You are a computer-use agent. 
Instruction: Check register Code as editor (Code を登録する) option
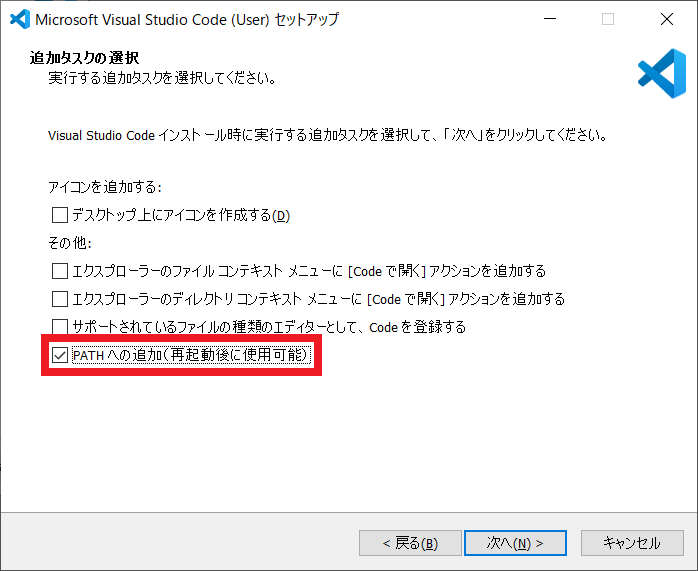pyautogui.click(x=60, y=327)
